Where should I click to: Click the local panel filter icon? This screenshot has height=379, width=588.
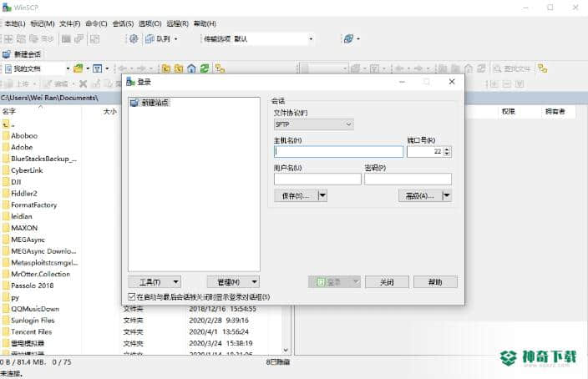(98, 68)
